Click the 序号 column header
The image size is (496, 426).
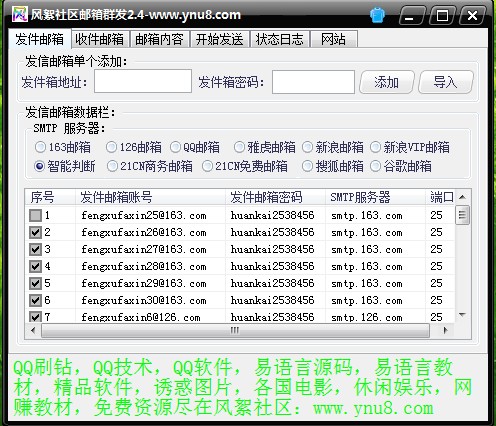click(x=50, y=197)
